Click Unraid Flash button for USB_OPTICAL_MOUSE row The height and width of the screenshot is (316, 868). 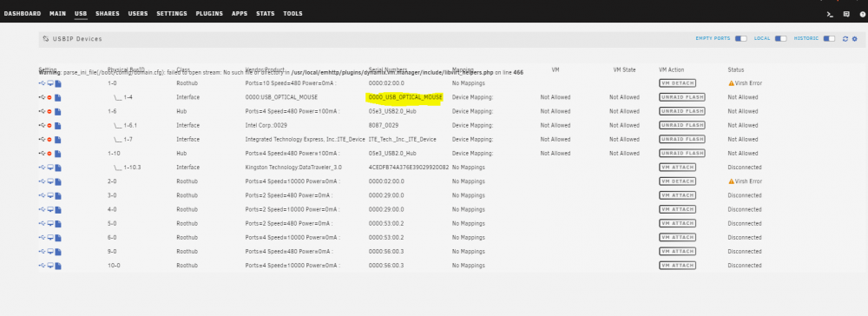(x=681, y=97)
